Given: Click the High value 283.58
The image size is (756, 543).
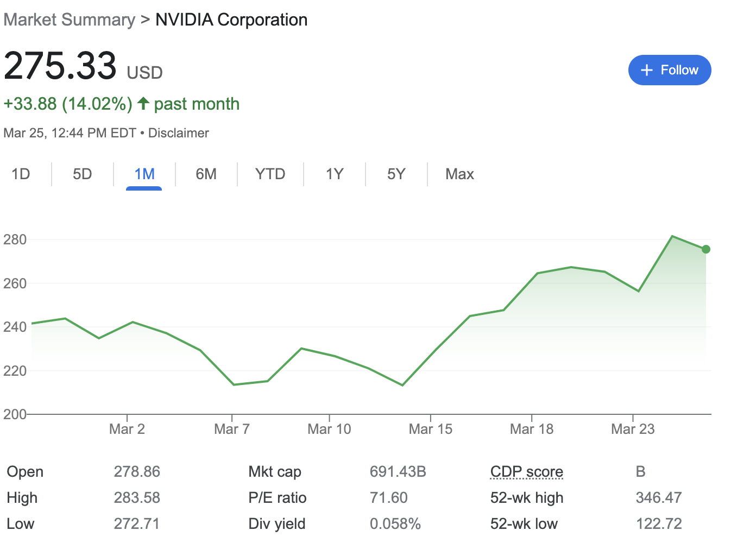Looking at the screenshot, I should click(x=137, y=497).
